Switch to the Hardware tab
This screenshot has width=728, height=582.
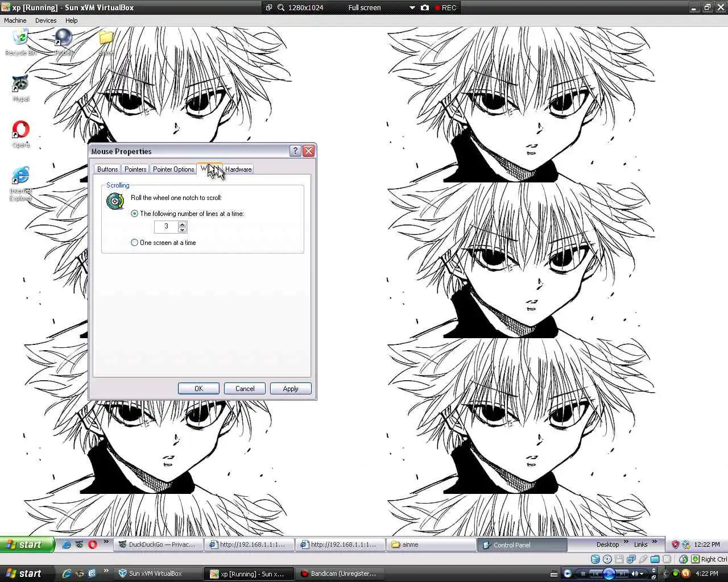238,169
